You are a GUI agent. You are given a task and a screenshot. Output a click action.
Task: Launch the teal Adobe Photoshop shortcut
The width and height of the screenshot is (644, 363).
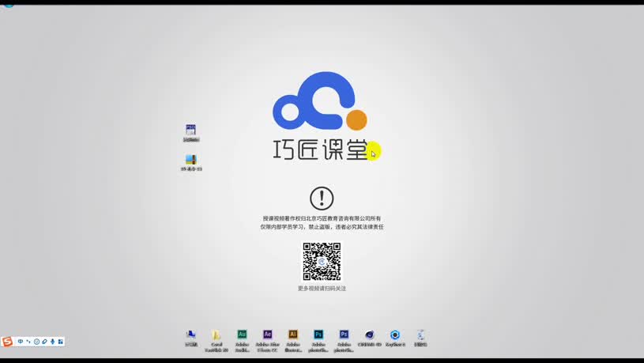point(318,340)
